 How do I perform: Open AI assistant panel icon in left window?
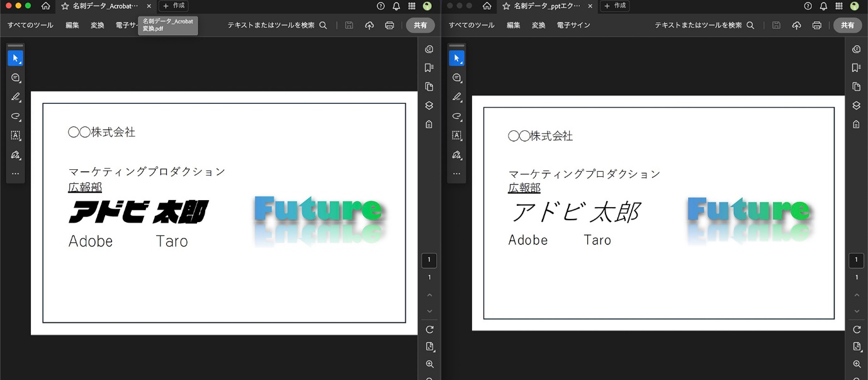pos(429,49)
